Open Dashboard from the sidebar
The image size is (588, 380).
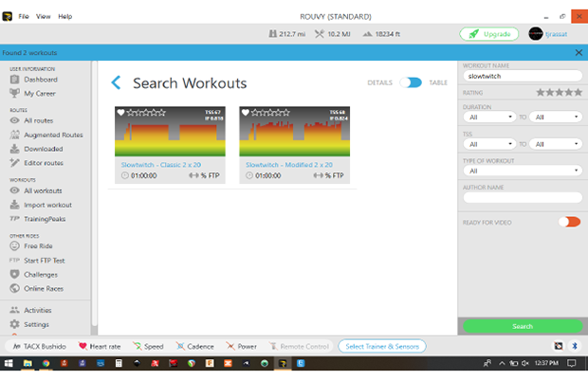42,80
